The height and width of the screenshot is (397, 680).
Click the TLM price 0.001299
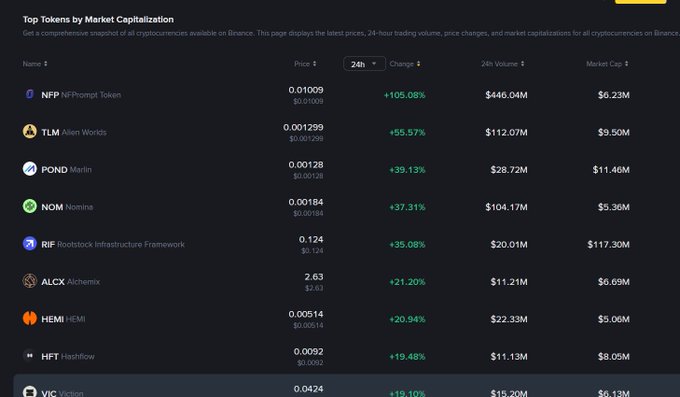pos(303,127)
